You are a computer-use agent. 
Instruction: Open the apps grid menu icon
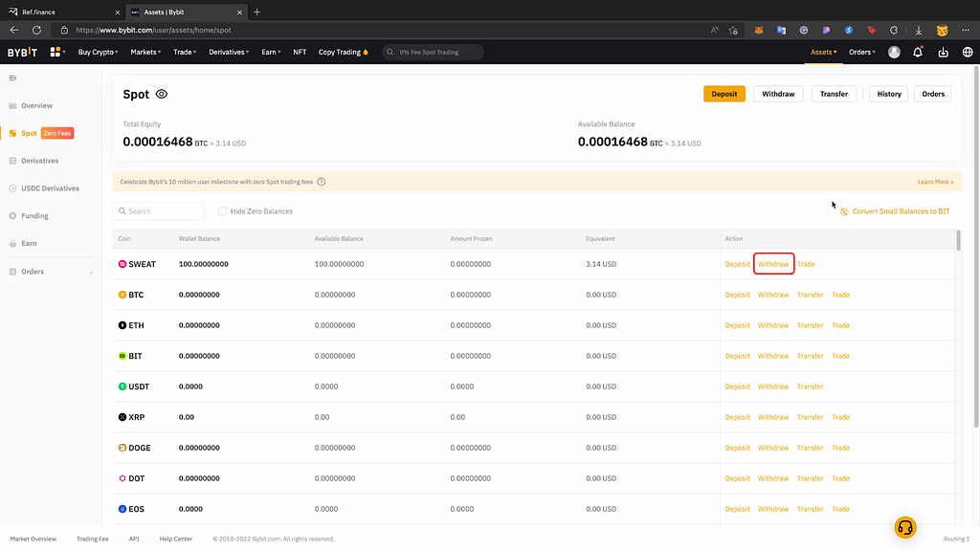click(x=56, y=53)
